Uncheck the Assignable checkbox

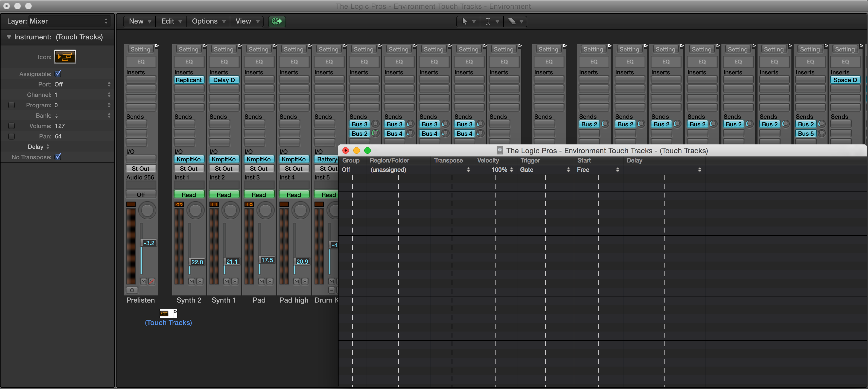[58, 74]
